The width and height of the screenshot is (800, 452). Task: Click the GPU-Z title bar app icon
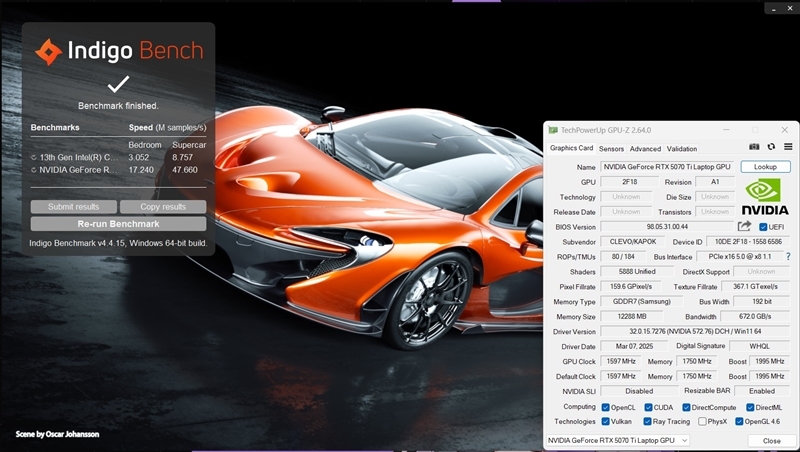point(553,130)
